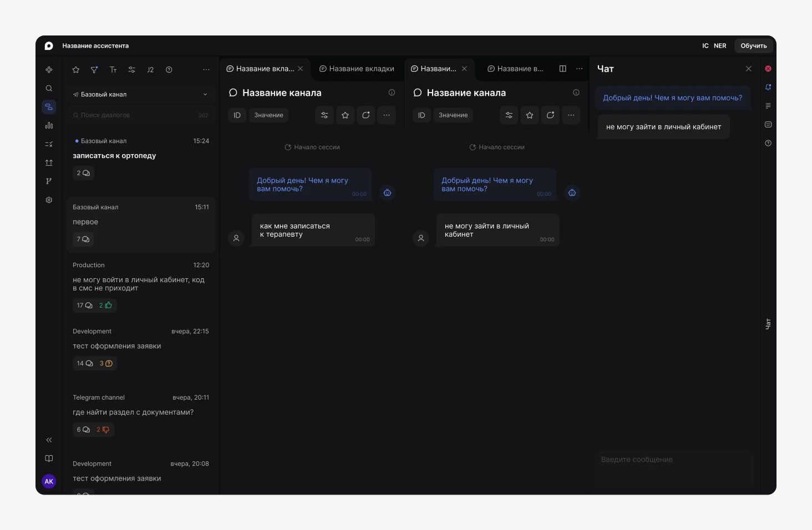Switch to the first Название вкла... tab
812x530 pixels.
pyautogui.click(x=260, y=69)
